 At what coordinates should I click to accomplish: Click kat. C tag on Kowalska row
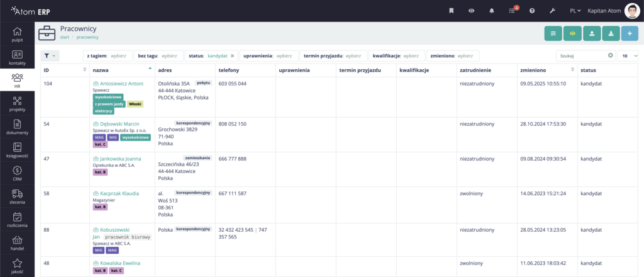116,271
